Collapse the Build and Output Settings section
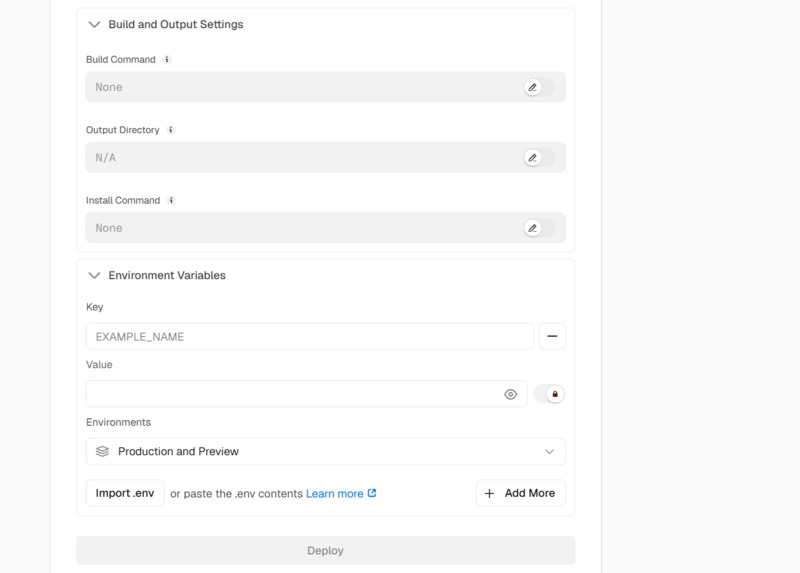The height and width of the screenshot is (573, 800). tap(94, 24)
